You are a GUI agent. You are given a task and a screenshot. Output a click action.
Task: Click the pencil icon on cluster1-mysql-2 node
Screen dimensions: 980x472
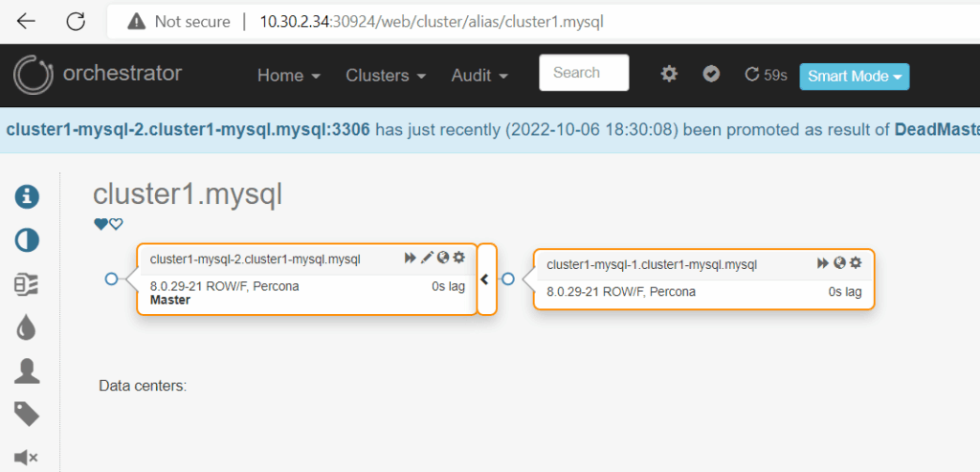[427, 257]
